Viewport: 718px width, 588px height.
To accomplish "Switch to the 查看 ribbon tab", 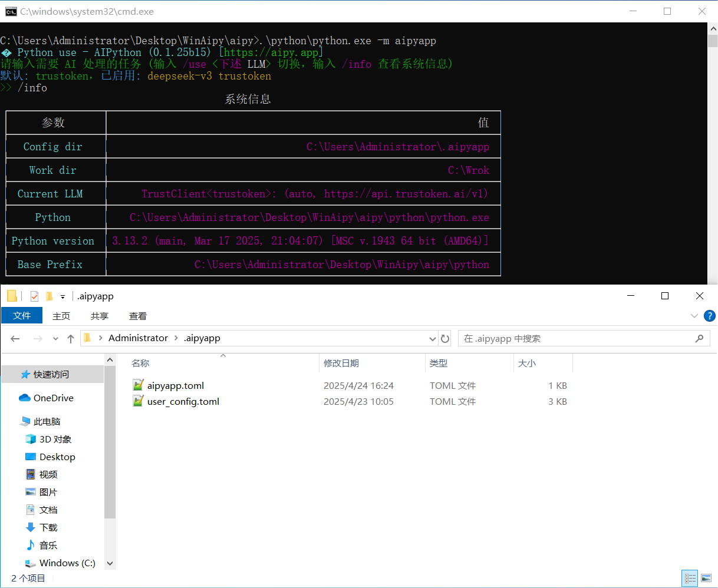I will point(138,316).
